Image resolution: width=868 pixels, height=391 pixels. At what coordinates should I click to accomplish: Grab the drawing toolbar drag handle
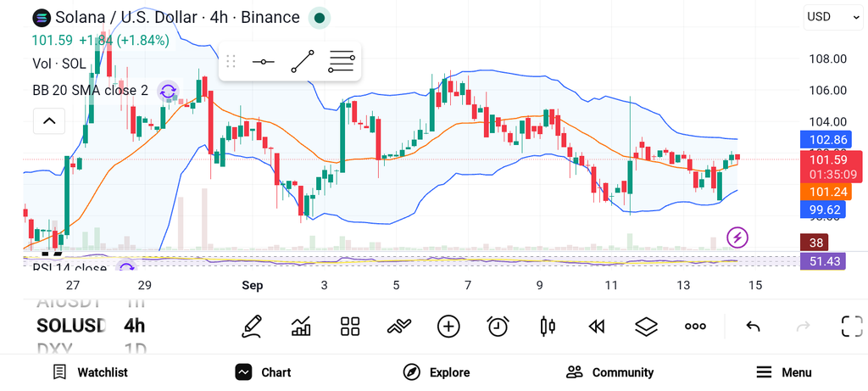231,61
